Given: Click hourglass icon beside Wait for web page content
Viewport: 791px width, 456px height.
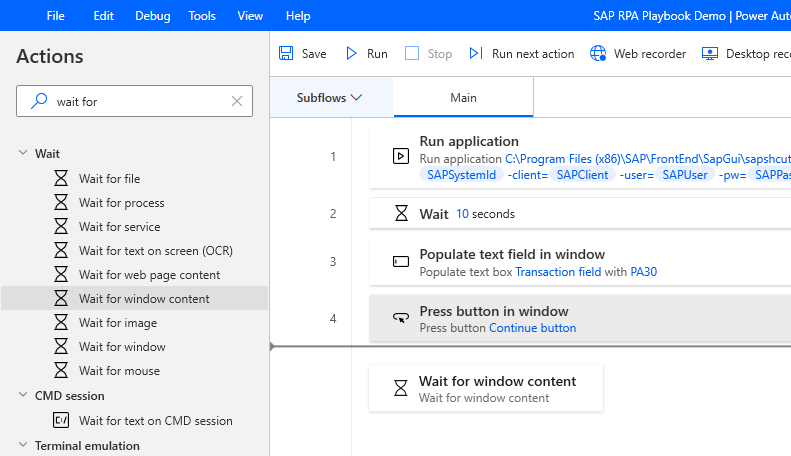Looking at the screenshot, I should tap(61, 274).
